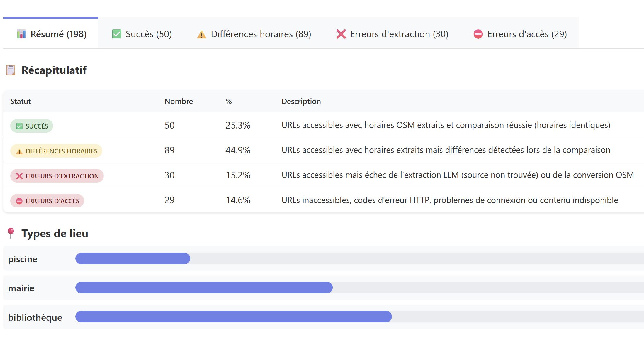644x343 pixels.
Task: Select the Erreurs d'extraction (30) tab
Action: (392, 34)
